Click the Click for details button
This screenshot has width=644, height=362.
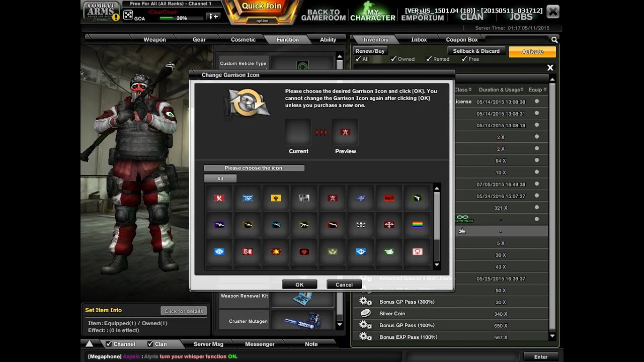(184, 311)
